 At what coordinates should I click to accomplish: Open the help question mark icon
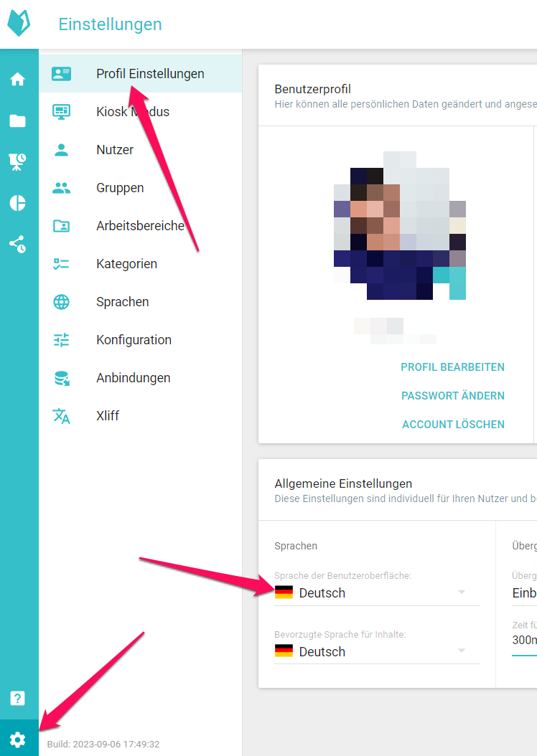tap(18, 698)
